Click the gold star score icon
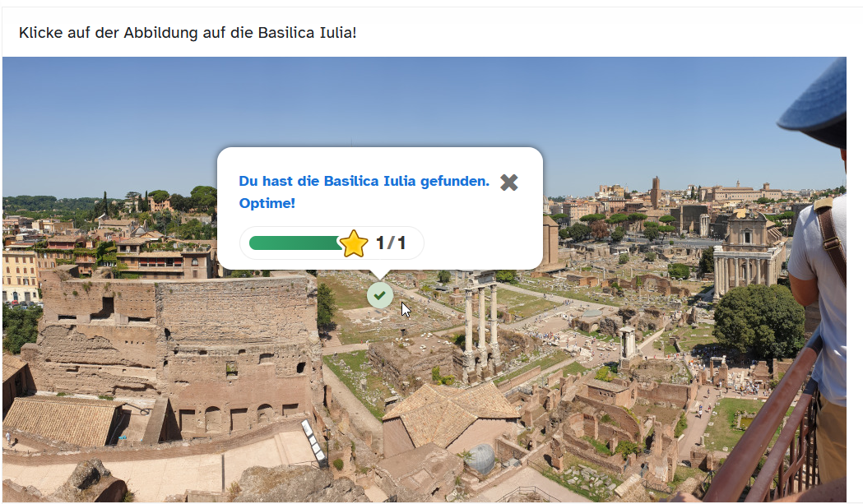Image resolution: width=863 pixels, height=504 pixels. pyautogui.click(x=354, y=243)
